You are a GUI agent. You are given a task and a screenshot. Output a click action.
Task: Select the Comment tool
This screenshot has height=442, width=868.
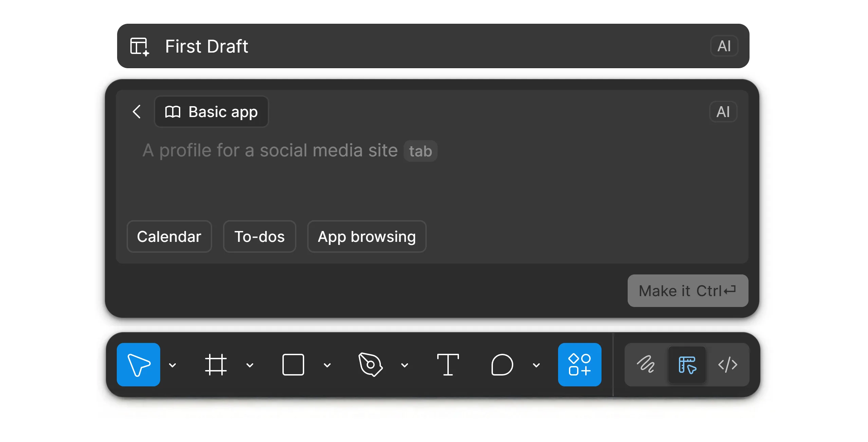tap(502, 365)
